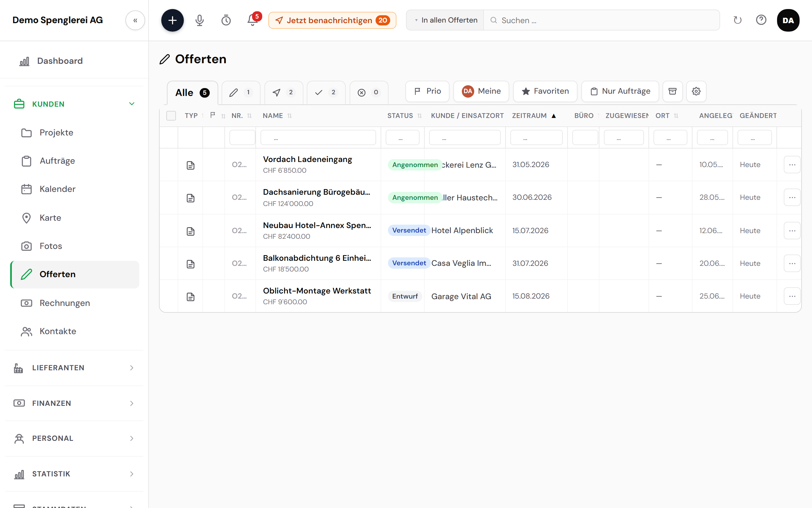Screen dimensions: 812x508
Task: Click the ZEITRAUM column filter field
Action: click(536, 137)
